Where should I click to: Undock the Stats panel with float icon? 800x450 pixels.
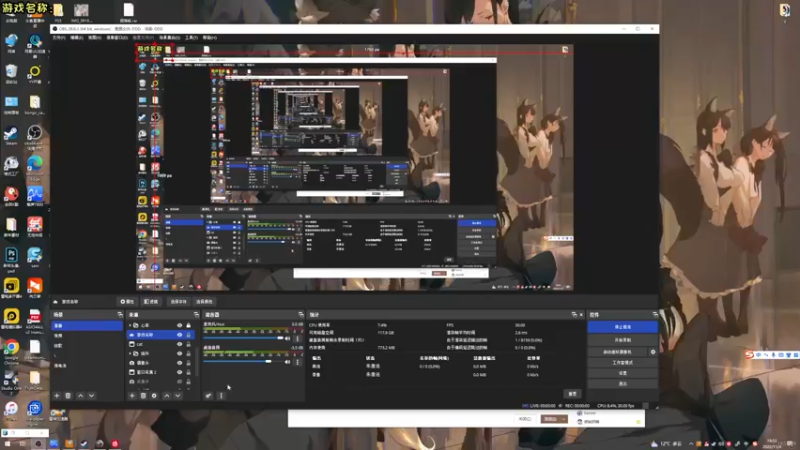pyautogui.click(x=574, y=314)
